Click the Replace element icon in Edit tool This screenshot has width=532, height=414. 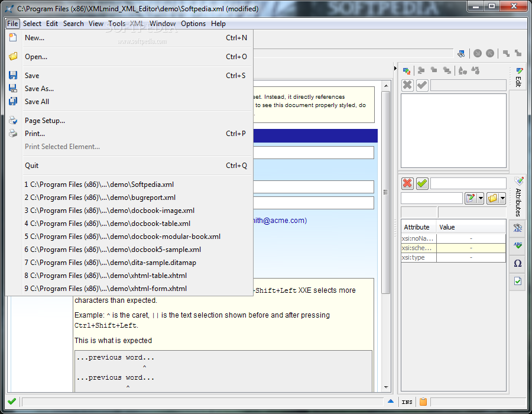(407, 70)
